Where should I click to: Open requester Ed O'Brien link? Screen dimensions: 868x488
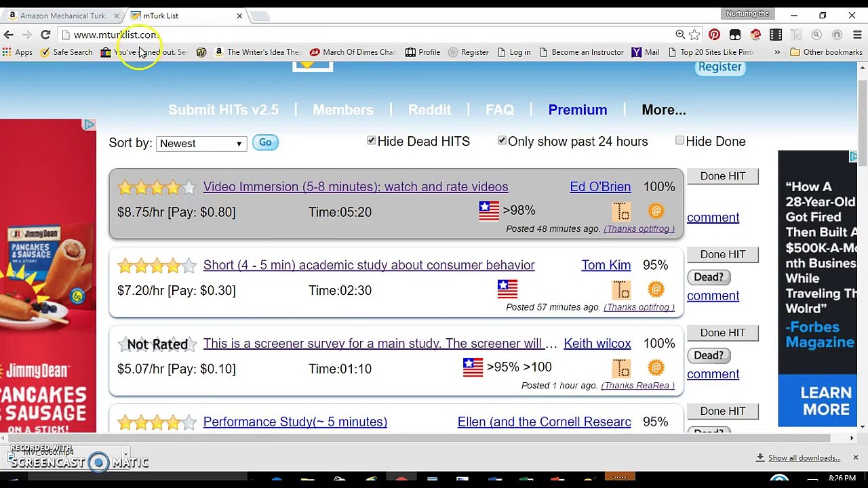click(x=600, y=187)
